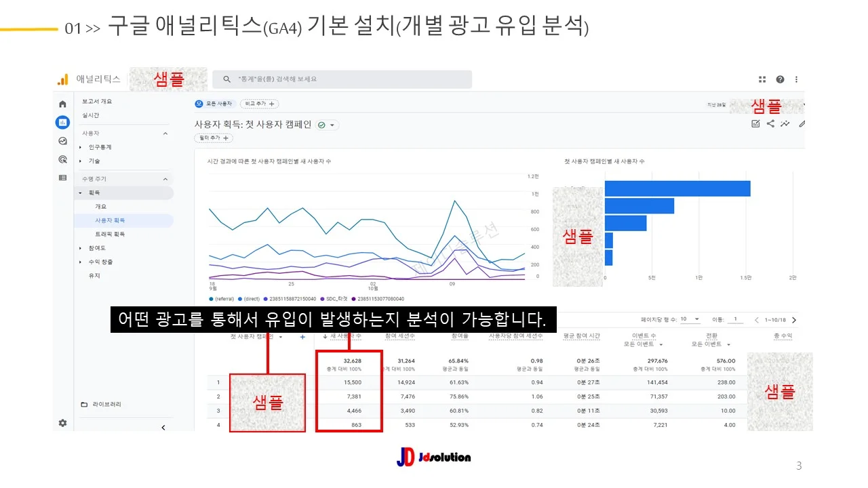Click the 모든 사용자 segment chip
Screen dimensions: 868x488
215,104
